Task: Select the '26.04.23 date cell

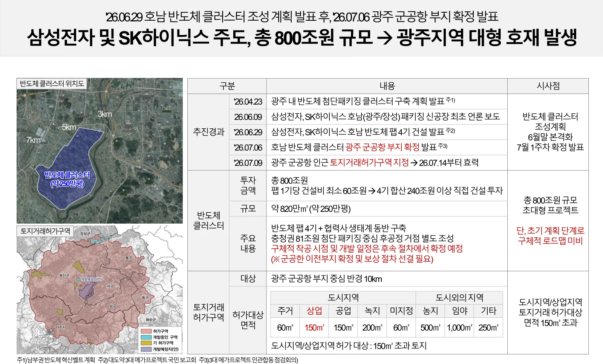Action: 248,102
